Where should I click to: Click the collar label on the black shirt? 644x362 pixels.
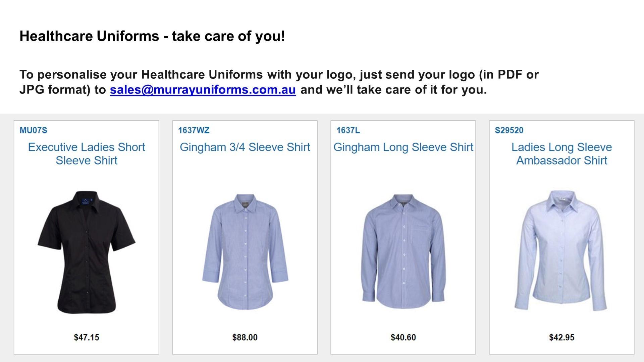tap(86, 202)
